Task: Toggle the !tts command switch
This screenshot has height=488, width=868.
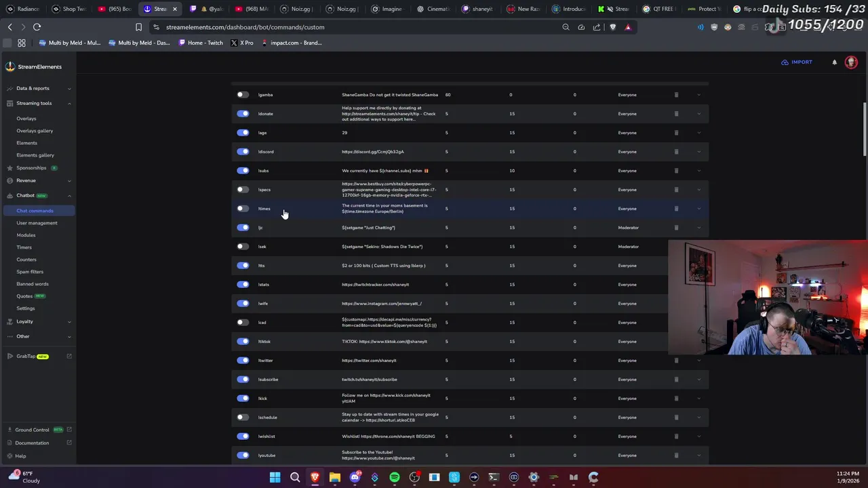Action: [x=243, y=266]
